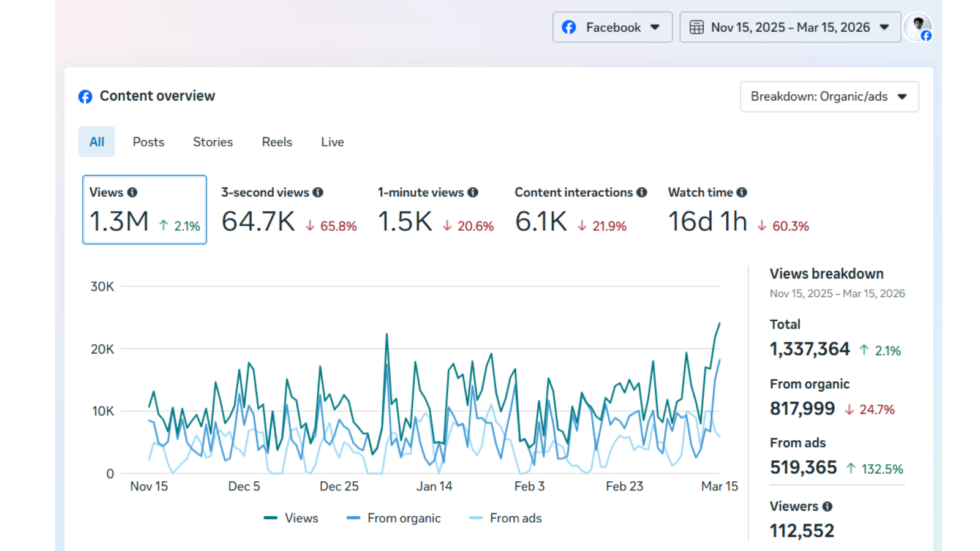Screen dimensions: 980x551
Task: Open the profile avatar menu
Action: (x=918, y=28)
